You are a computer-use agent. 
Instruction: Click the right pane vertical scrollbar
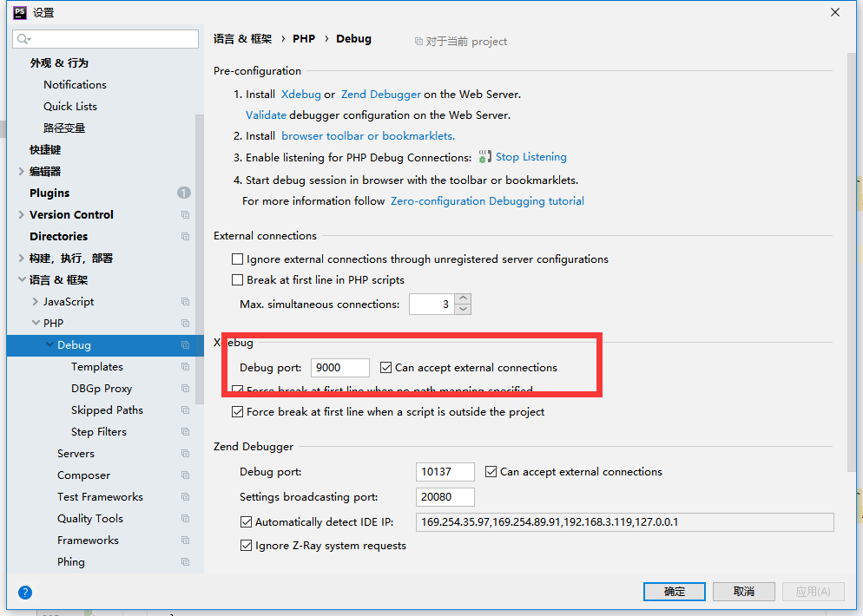tap(852, 261)
